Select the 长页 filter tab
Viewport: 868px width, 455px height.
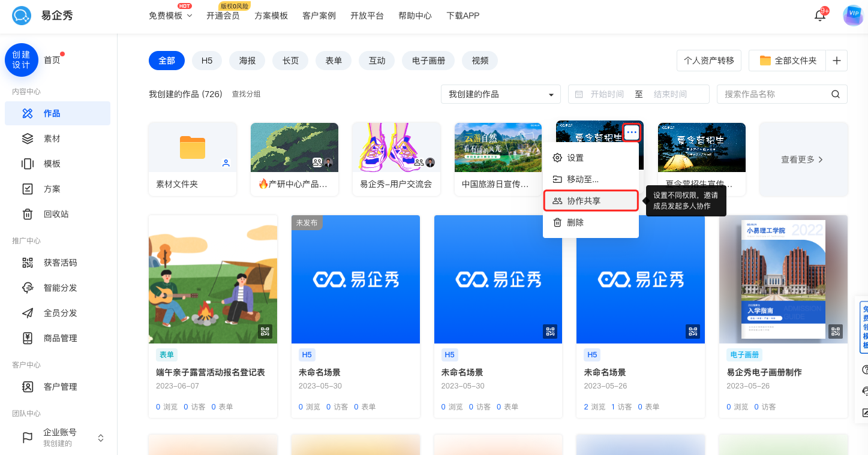[290, 61]
